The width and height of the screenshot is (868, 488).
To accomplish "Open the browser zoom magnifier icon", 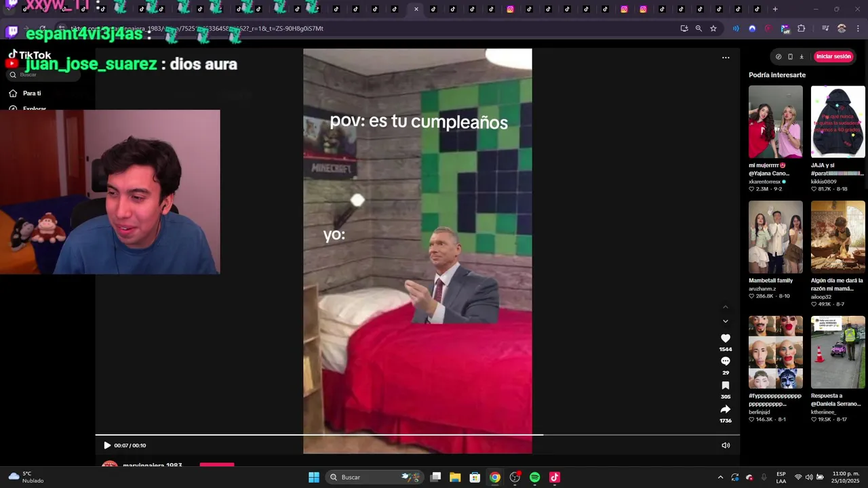I will click(x=698, y=28).
